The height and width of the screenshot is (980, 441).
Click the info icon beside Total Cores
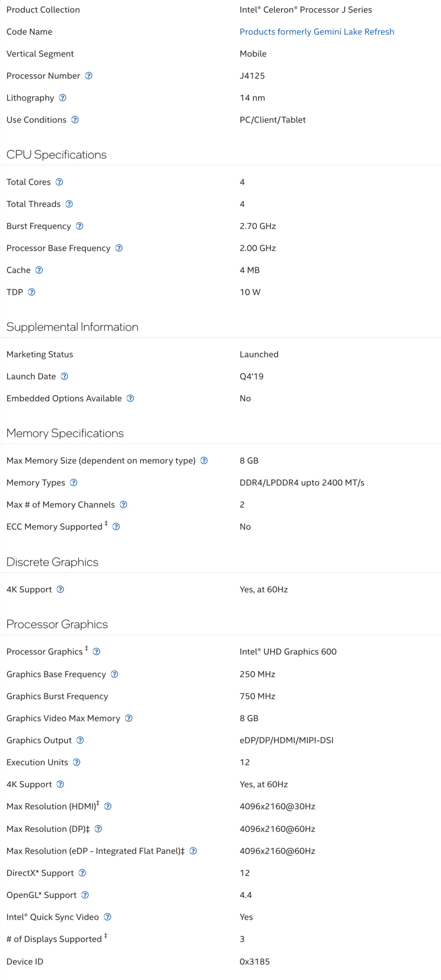59,182
